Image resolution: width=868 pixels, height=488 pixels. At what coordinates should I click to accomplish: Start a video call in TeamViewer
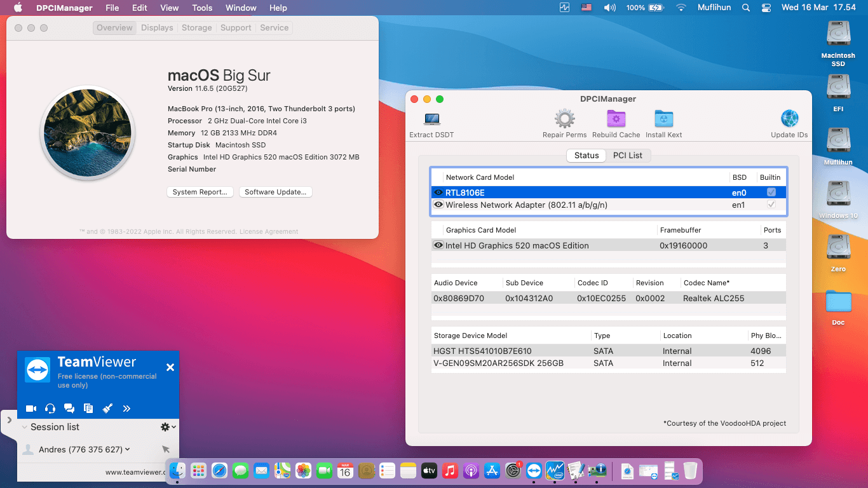click(31, 409)
